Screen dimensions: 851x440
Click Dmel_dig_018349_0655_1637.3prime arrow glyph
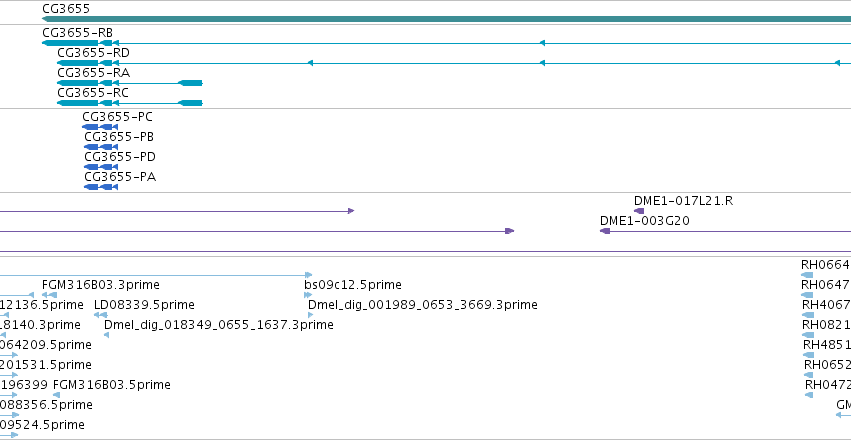106,335
